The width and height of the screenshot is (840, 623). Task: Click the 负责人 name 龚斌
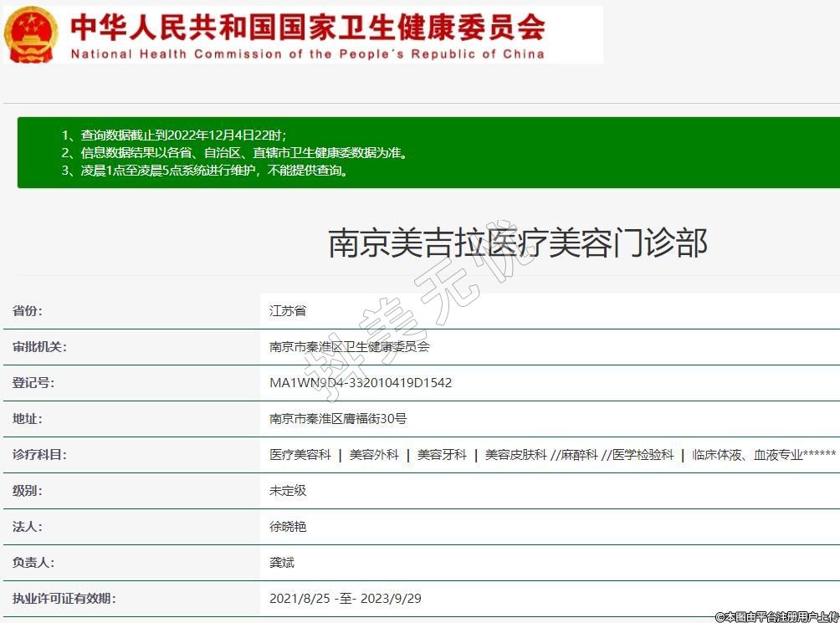click(282, 563)
